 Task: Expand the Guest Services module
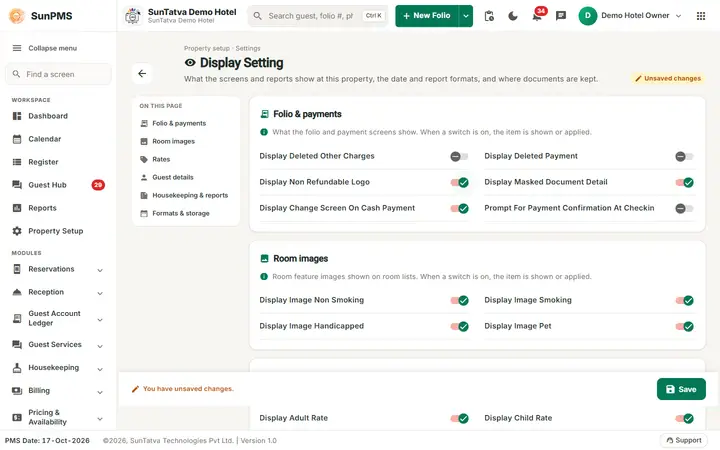pyautogui.click(x=100, y=346)
